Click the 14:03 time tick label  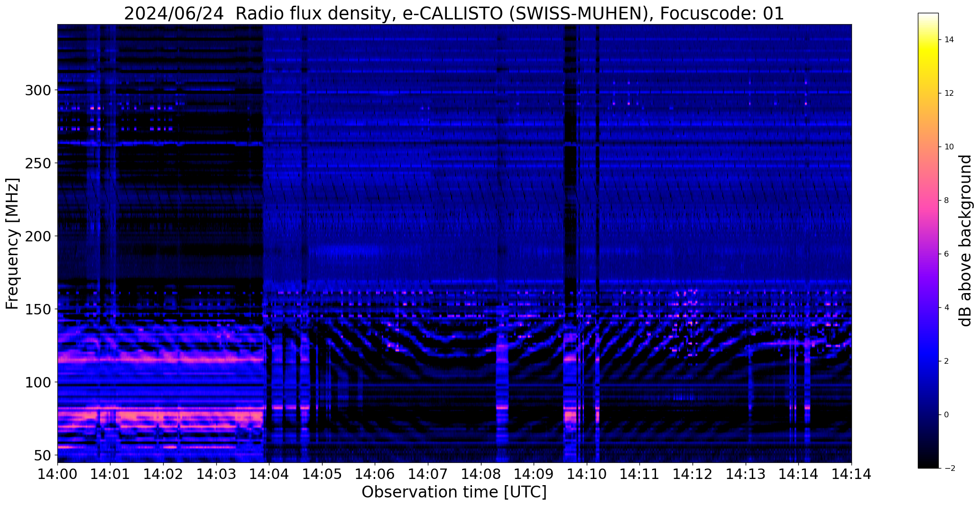click(216, 474)
